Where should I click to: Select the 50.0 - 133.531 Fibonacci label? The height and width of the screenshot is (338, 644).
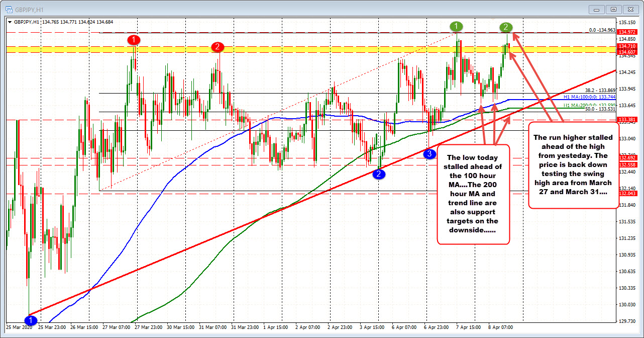(600, 109)
